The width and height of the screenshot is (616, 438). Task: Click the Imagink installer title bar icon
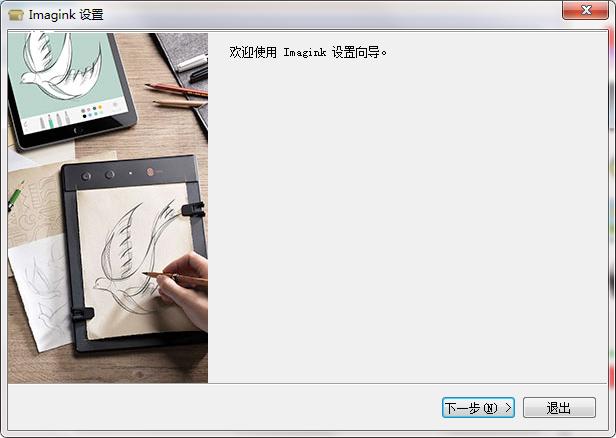(16, 15)
